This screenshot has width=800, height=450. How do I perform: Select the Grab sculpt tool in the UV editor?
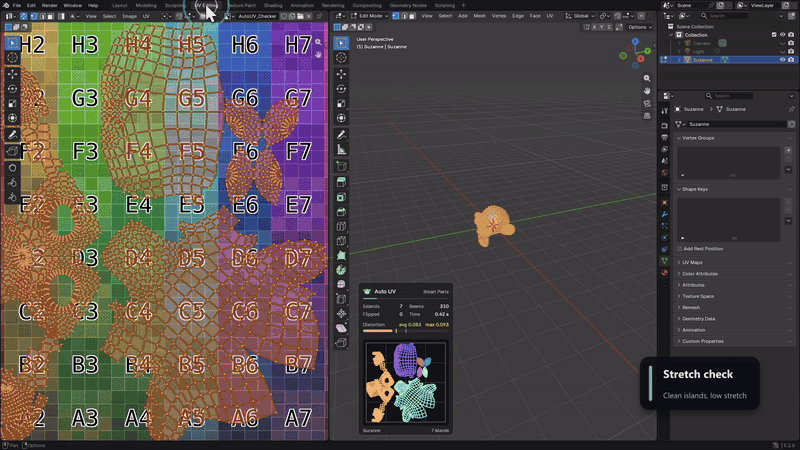(12, 168)
